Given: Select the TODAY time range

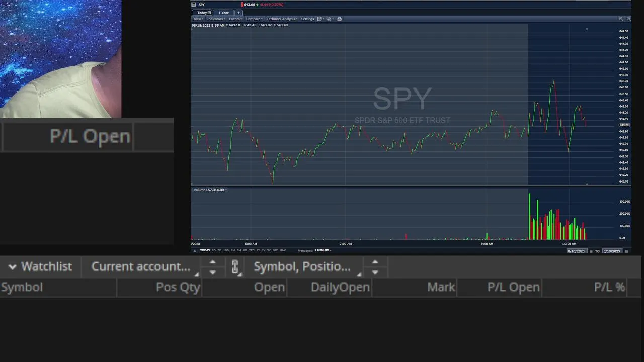Looking at the screenshot, I should pyautogui.click(x=205, y=250).
